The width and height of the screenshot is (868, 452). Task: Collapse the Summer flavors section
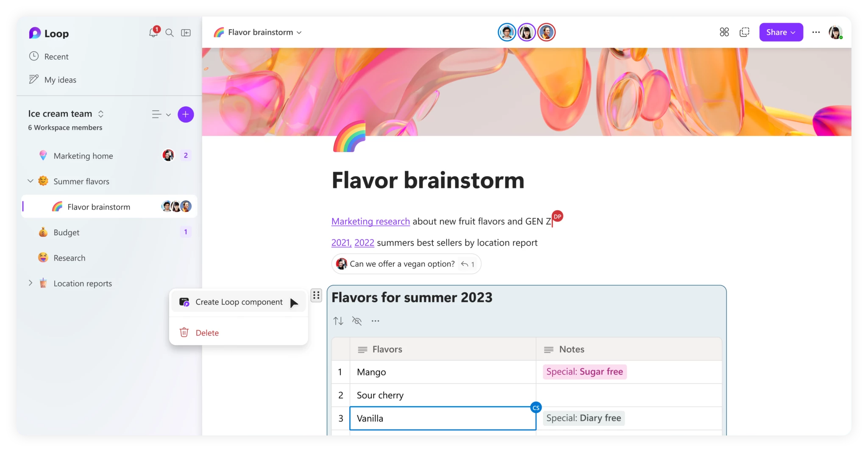(x=30, y=181)
